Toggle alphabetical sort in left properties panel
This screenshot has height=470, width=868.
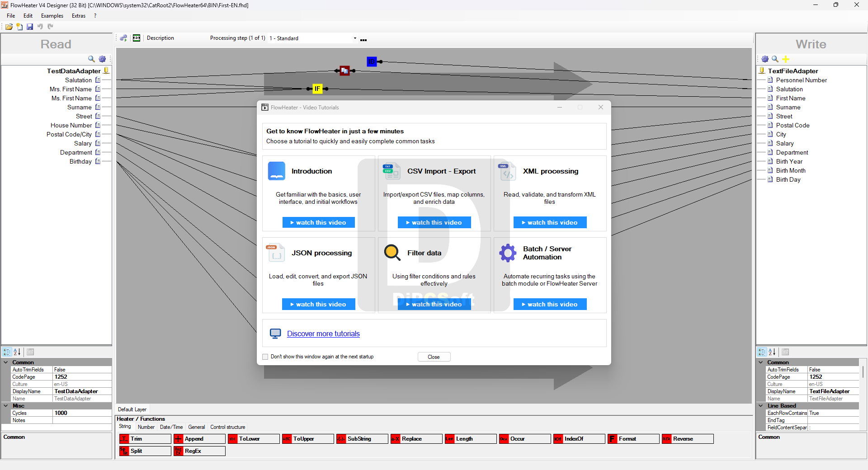coord(17,352)
